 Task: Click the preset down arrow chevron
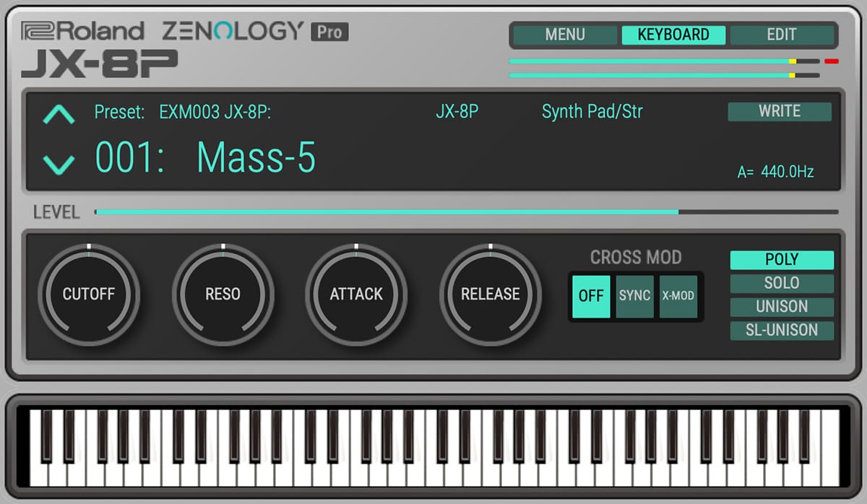click(x=59, y=164)
